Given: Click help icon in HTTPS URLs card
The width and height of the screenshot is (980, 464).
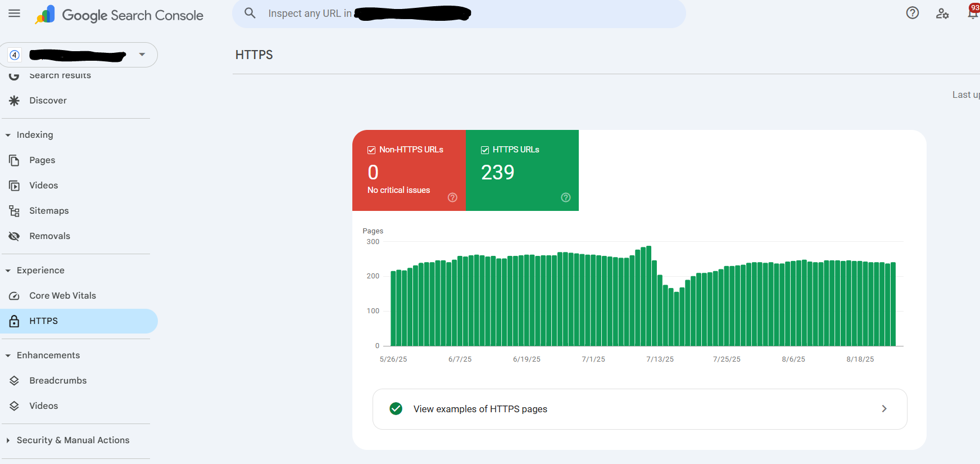Looking at the screenshot, I should pos(566,197).
